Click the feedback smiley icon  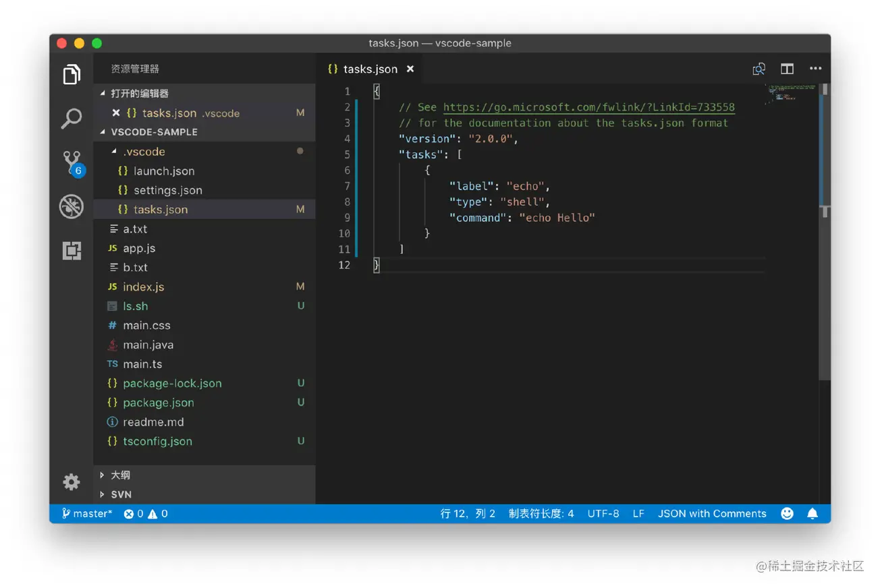click(787, 514)
